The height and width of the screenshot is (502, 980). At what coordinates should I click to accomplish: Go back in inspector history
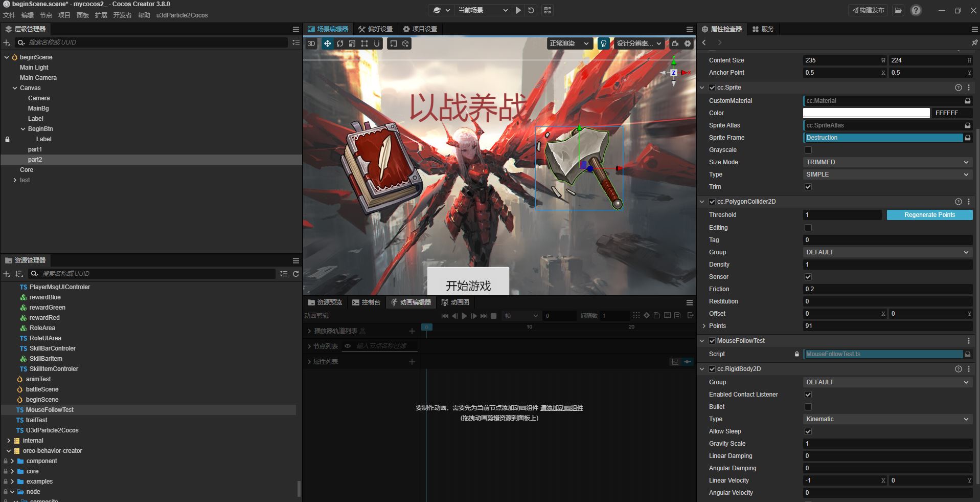click(x=704, y=42)
